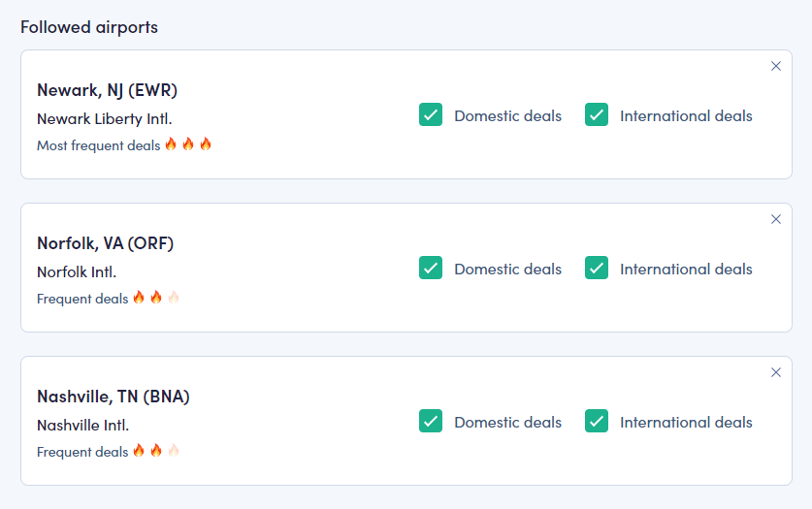This screenshot has height=509, width=812.
Task: Unfollow Nashville (BNA) with the X icon
Action: [775, 372]
